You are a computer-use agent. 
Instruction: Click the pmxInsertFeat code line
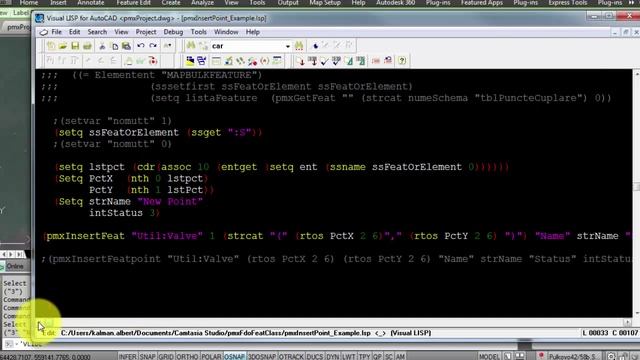[x=337, y=236]
